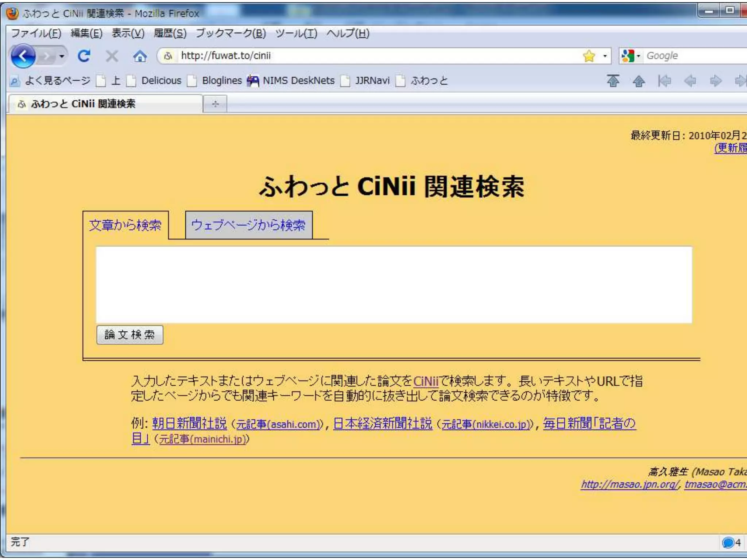Select the 文章から検索 tab

(125, 225)
